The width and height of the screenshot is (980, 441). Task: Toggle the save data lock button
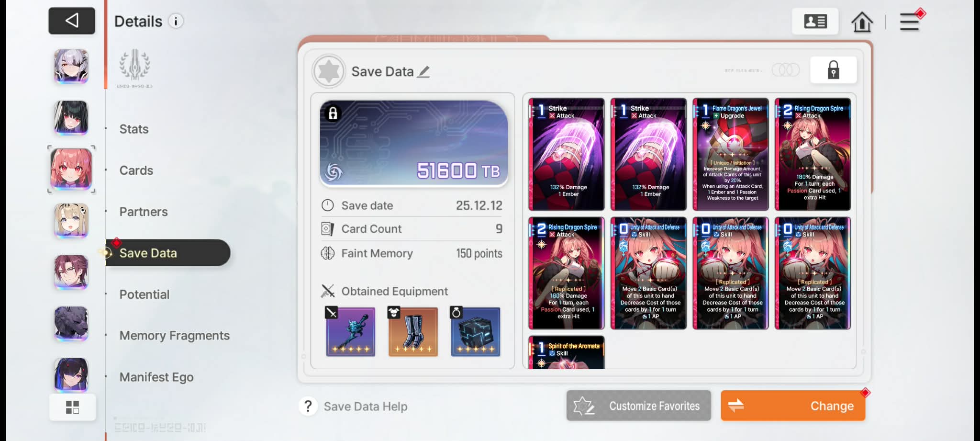(834, 70)
